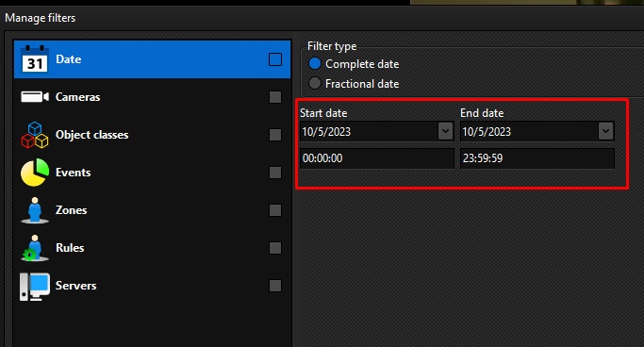Click the Start date text 10/5/2023
This screenshot has height=347, width=644.
pyautogui.click(x=326, y=132)
